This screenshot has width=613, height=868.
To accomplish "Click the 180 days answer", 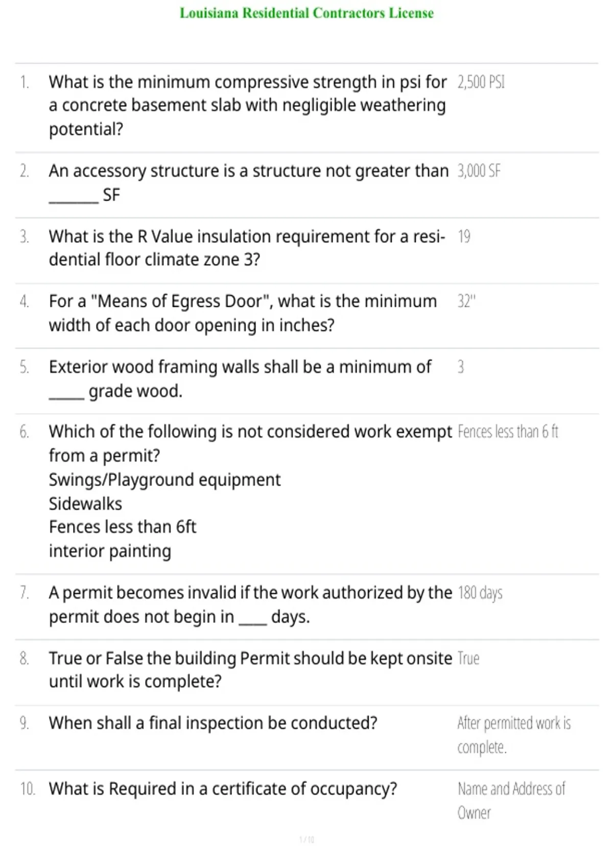I will [x=480, y=593].
